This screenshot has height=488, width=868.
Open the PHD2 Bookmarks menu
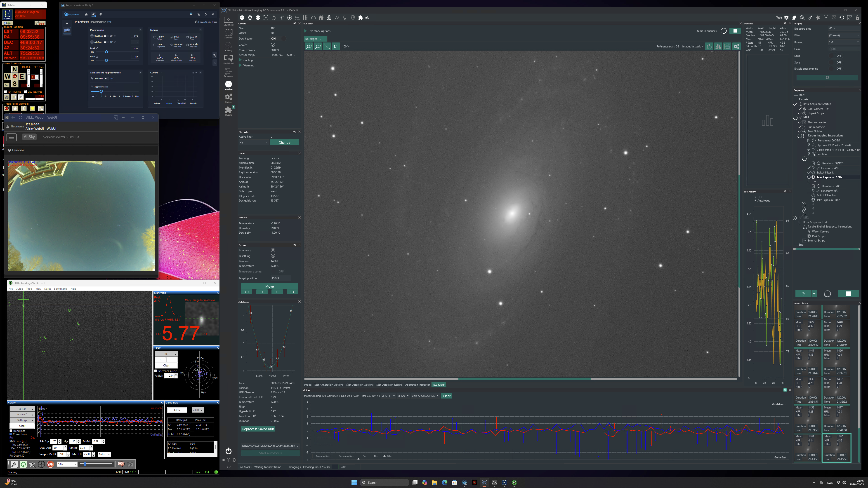pyautogui.click(x=61, y=289)
